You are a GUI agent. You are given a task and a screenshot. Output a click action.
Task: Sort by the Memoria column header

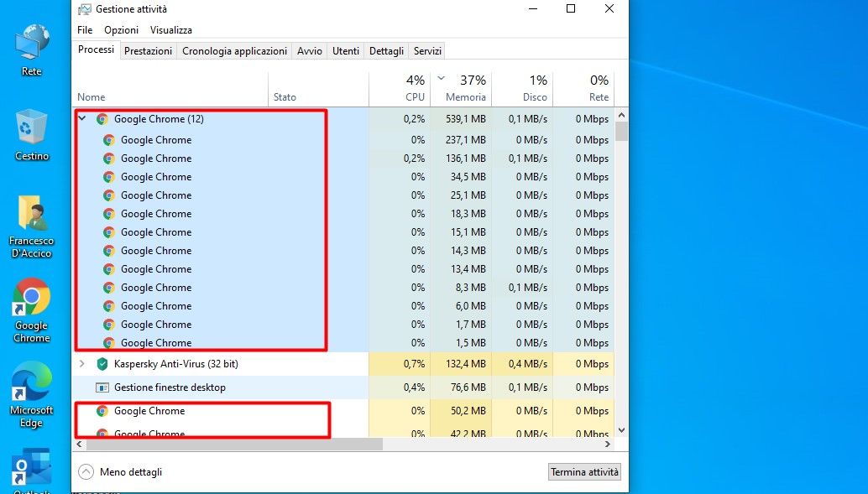461,89
